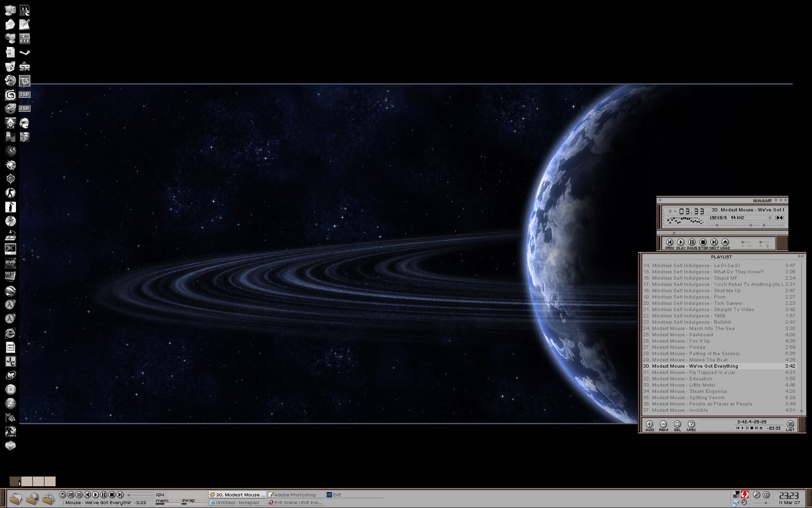Click the taskbar Winamp previous track button
812x508 pixels.
87,494
